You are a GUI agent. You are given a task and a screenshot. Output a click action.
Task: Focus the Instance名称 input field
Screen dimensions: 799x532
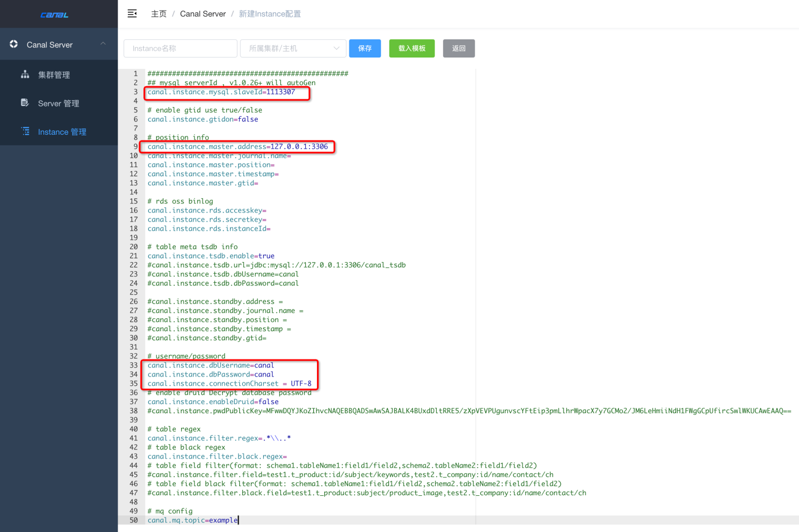pos(181,48)
